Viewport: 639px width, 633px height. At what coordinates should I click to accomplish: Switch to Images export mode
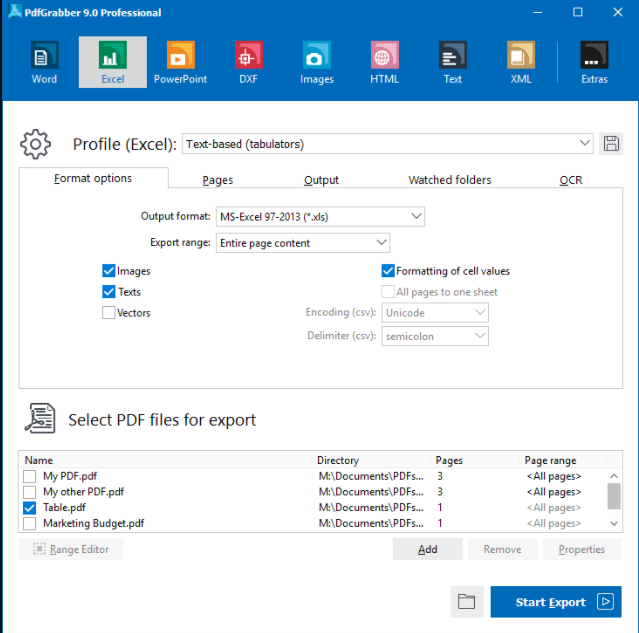pos(317,62)
